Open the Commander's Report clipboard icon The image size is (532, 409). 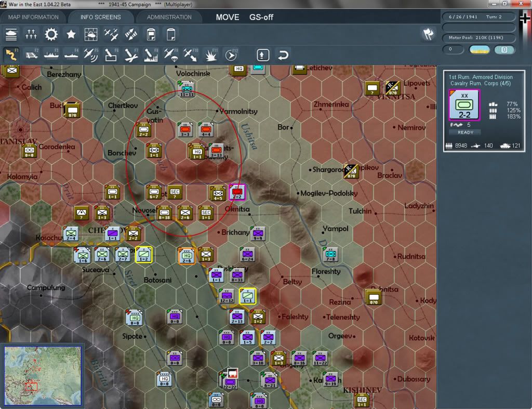pos(151,34)
